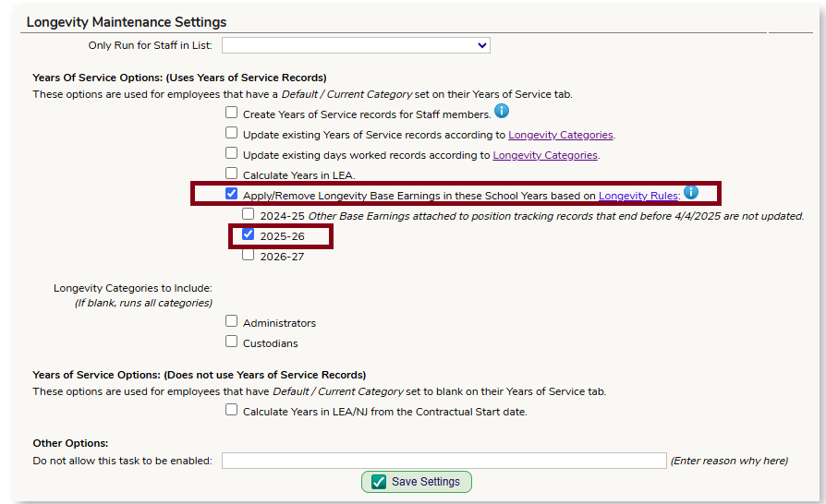Click the Longevity Maintenance Settings heading
The height and width of the screenshot is (504, 826).
[x=127, y=22]
